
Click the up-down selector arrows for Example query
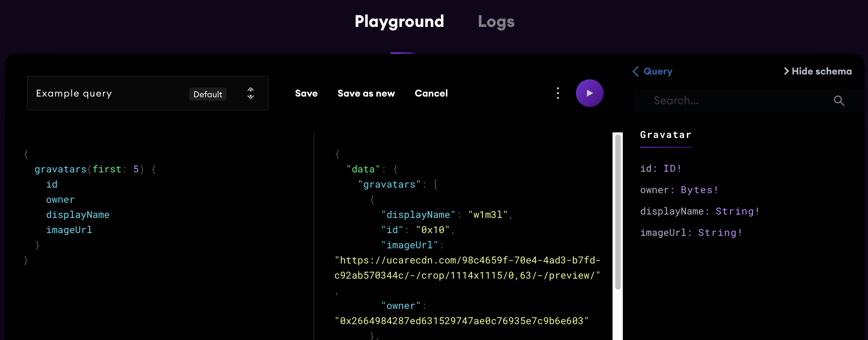pyautogui.click(x=251, y=93)
